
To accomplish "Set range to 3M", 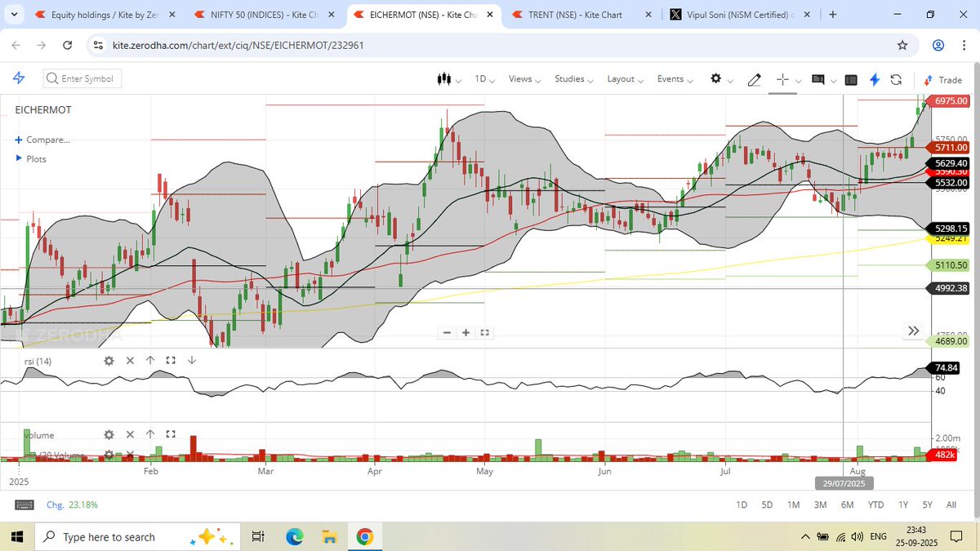I will click(x=820, y=504).
